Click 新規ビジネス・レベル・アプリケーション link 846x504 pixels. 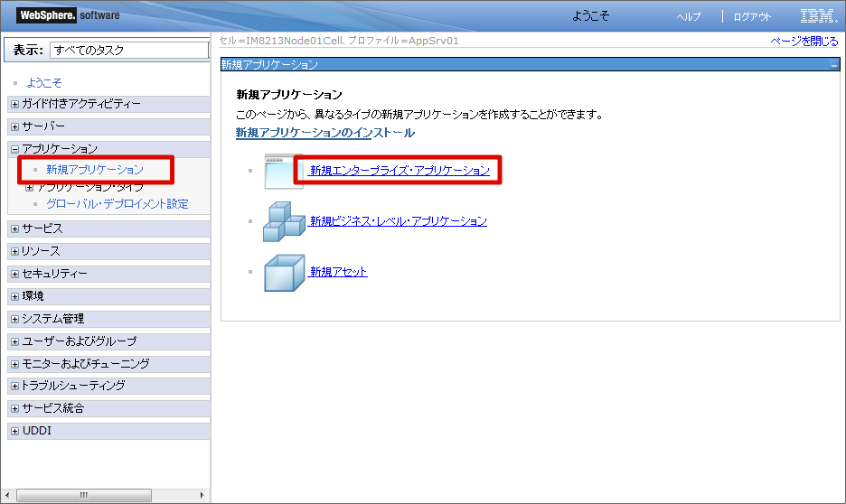point(399,221)
